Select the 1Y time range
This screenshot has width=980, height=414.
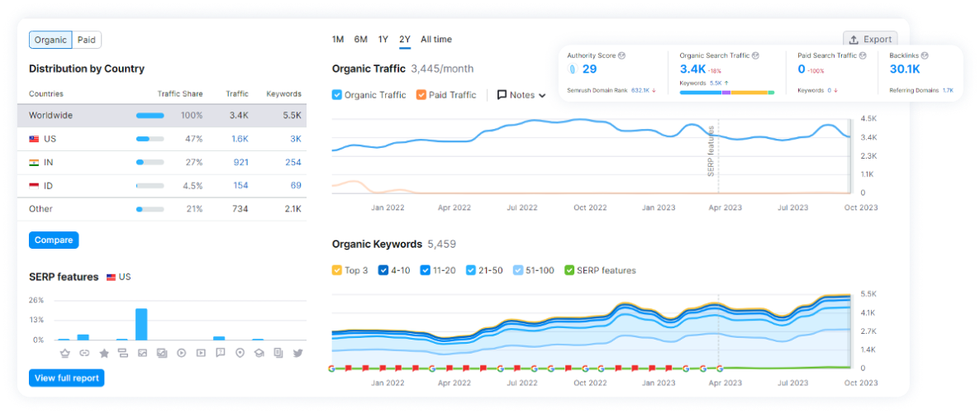[x=383, y=40]
